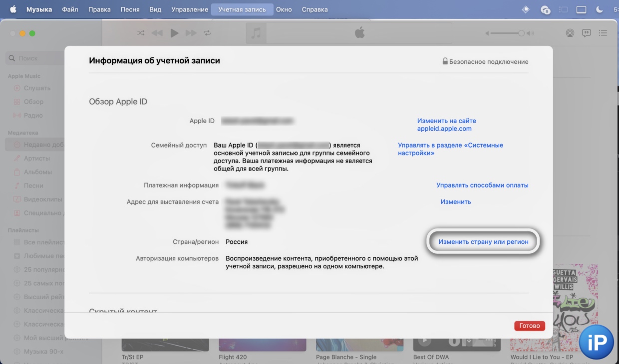Skip to the previous track
This screenshot has width=619, height=364.
click(x=157, y=33)
